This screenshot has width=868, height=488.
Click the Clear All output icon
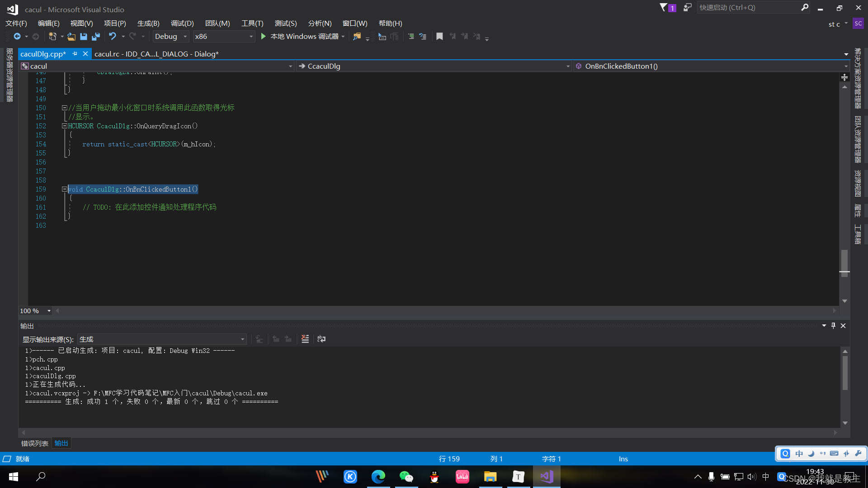[305, 339]
